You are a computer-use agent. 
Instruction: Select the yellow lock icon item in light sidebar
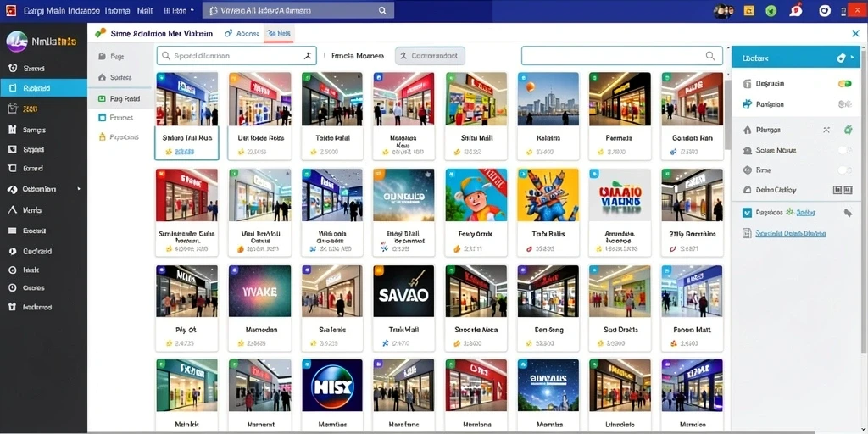(x=119, y=136)
